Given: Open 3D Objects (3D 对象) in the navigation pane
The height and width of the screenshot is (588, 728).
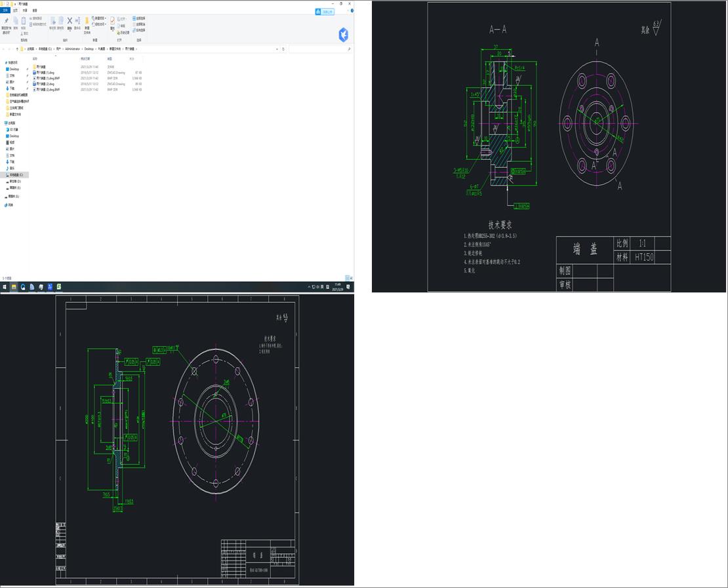Looking at the screenshot, I should tap(12, 130).
